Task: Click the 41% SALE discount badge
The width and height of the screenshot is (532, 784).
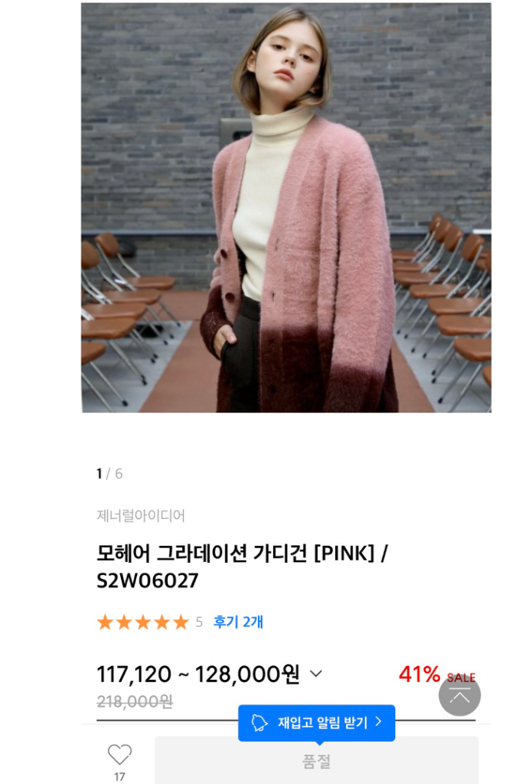Action: (436, 675)
